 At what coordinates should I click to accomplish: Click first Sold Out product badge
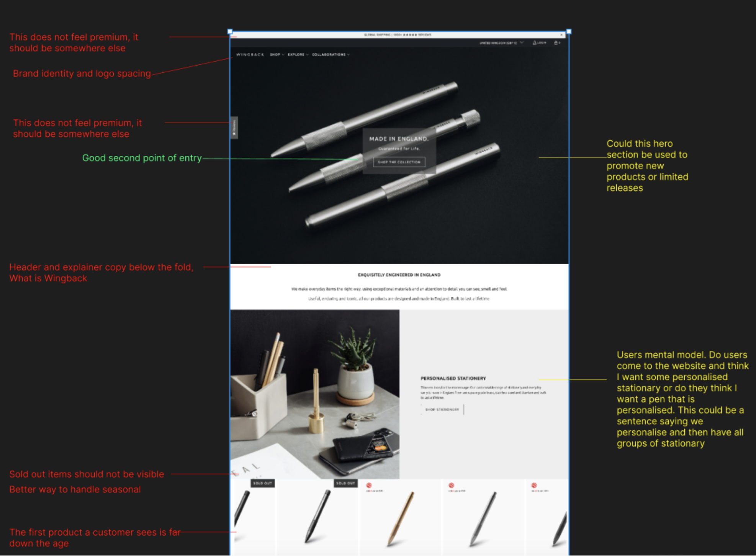click(x=263, y=483)
